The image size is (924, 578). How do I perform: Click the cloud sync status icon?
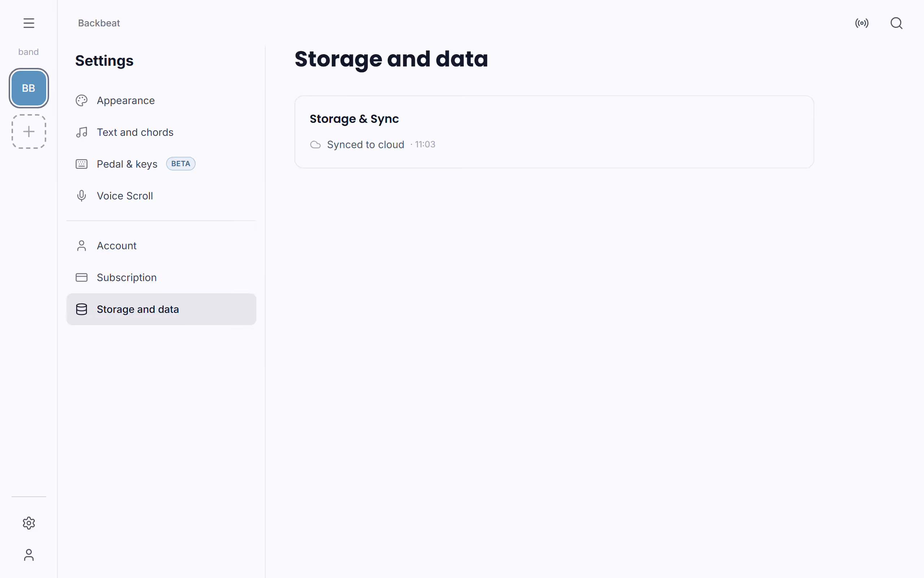coord(315,145)
